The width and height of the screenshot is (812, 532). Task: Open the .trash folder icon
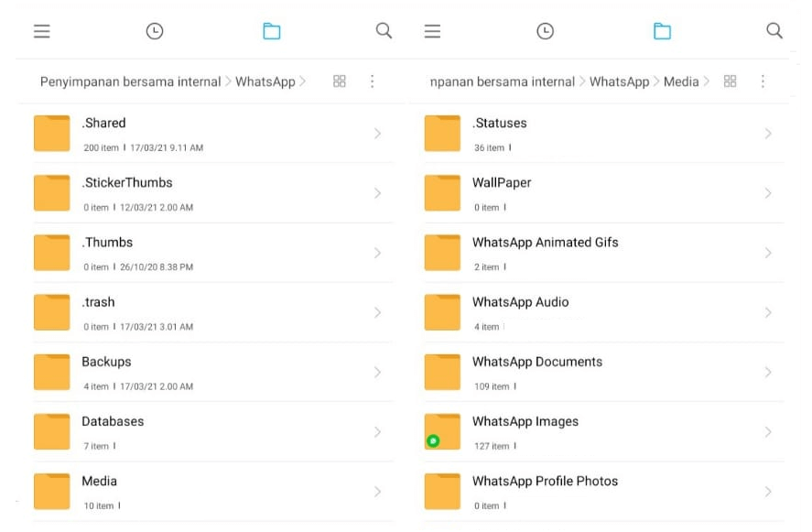click(52, 312)
